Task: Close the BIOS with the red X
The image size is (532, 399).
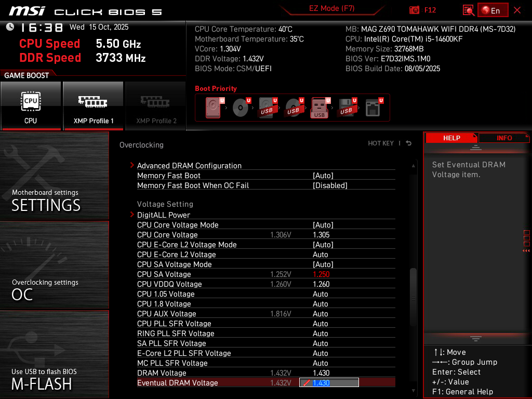Action: coord(517,10)
